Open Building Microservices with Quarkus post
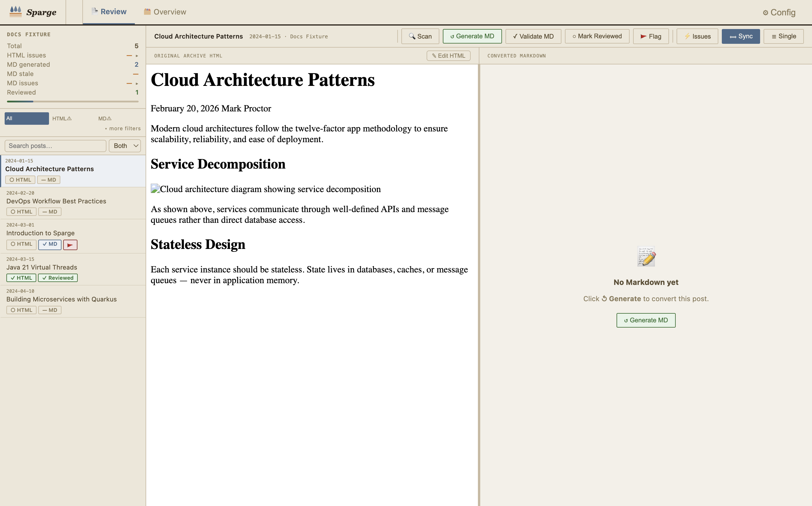Screen dimensions: 812x506 coord(73,301)
